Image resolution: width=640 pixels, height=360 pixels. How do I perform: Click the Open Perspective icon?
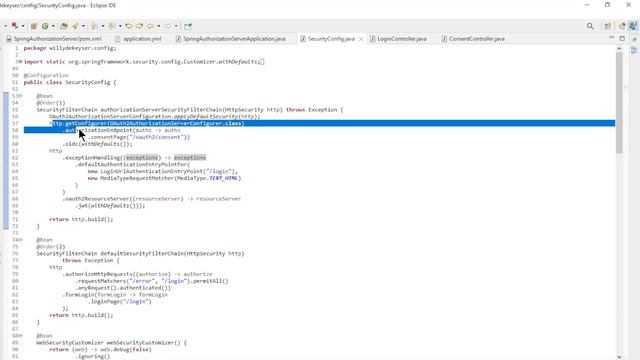[608, 26]
